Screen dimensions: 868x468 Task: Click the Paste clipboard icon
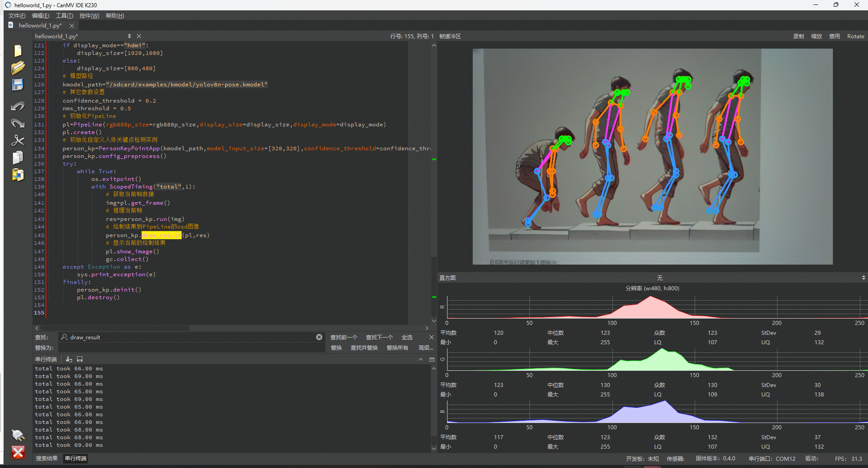click(18, 175)
